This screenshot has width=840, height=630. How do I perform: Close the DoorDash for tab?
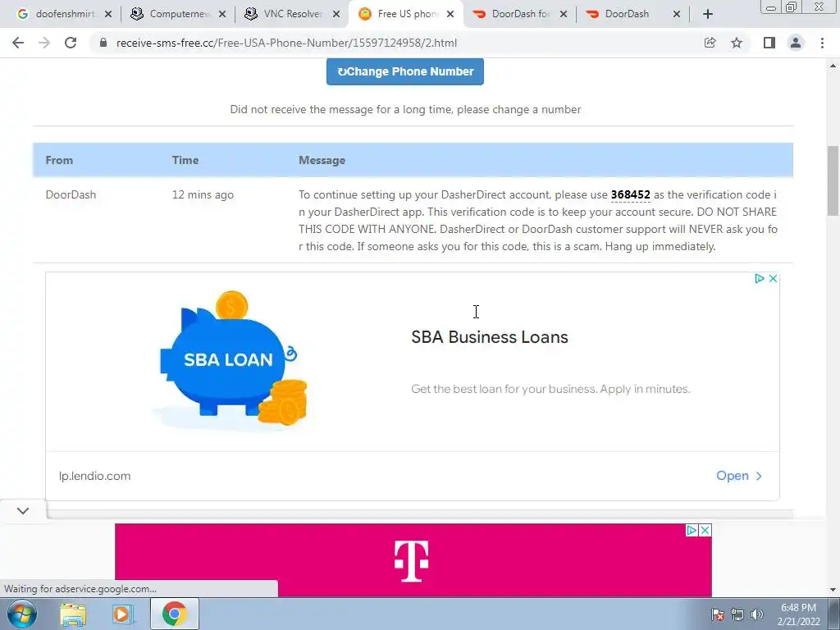(564, 15)
